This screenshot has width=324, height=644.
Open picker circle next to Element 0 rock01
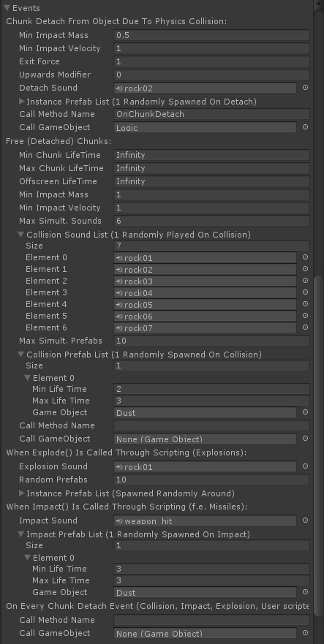pyautogui.click(x=305, y=257)
